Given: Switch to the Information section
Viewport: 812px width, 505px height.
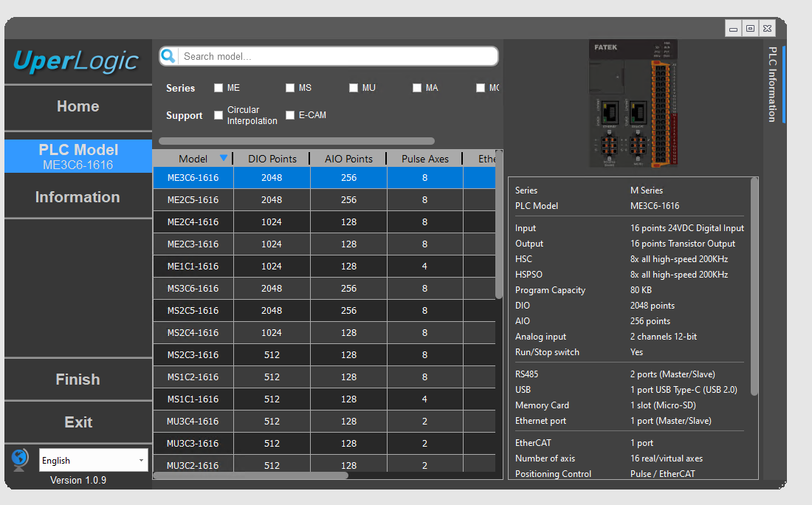Looking at the screenshot, I should [78, 197].
